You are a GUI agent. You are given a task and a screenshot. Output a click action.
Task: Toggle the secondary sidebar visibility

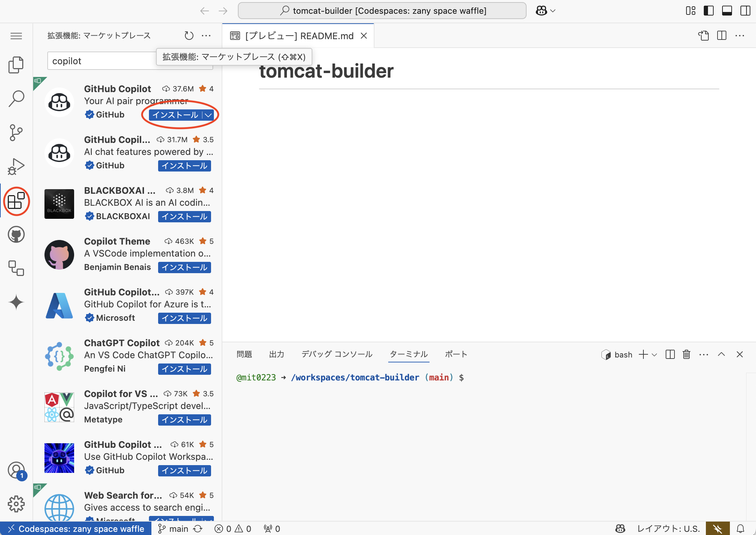pos(745,11)
